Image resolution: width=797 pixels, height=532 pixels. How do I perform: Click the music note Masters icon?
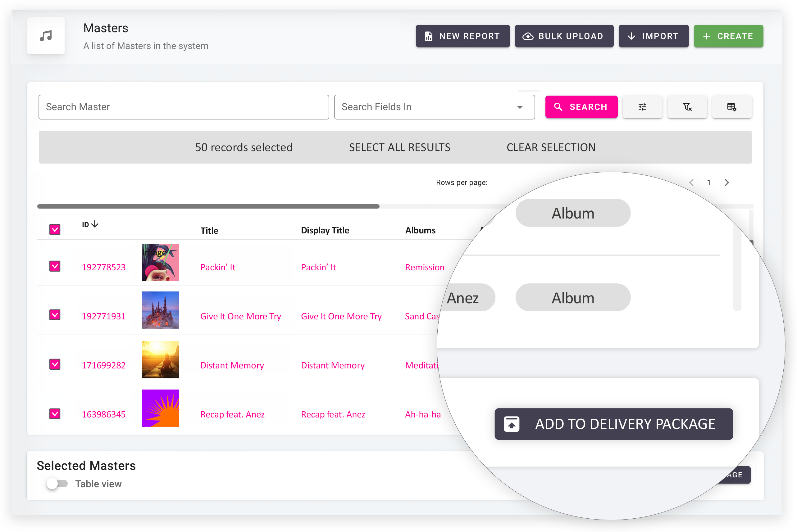click(46, 36)
